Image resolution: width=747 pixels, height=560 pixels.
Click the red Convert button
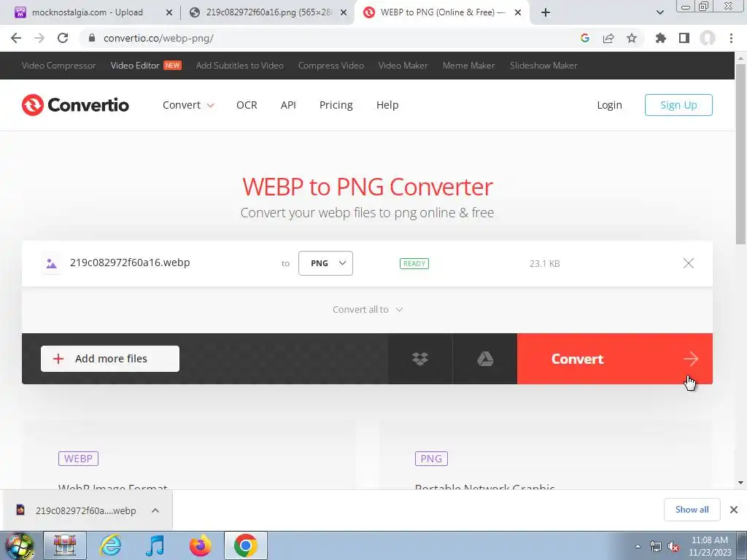(614, 359)
